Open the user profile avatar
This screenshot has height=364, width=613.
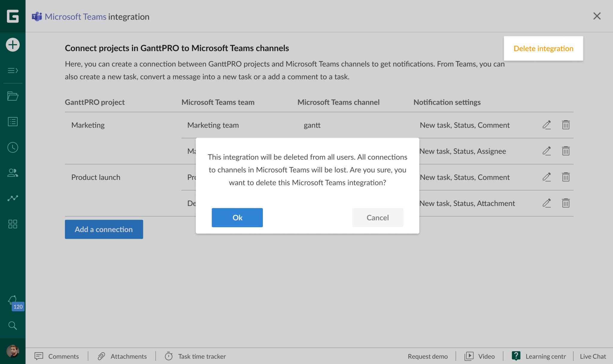click(x=13, y=351)
